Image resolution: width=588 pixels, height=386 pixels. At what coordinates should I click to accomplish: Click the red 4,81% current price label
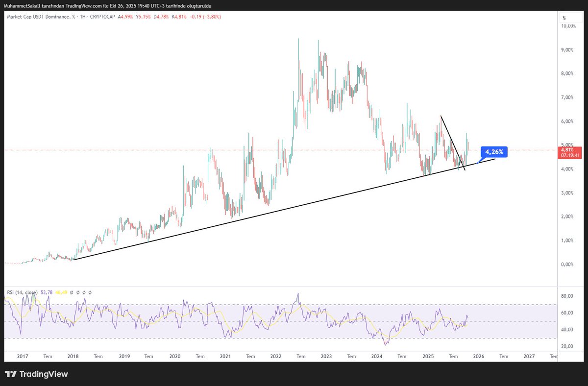[566, 150]
